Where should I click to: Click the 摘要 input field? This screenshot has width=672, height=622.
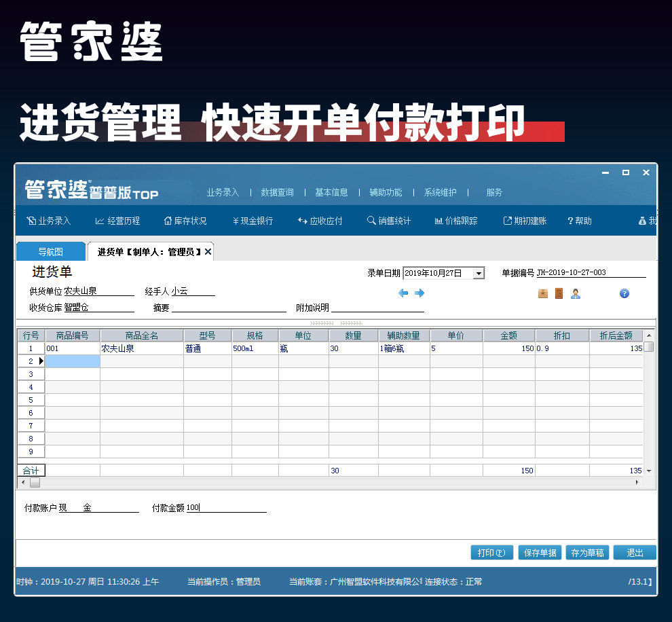[x=229, y=308]
